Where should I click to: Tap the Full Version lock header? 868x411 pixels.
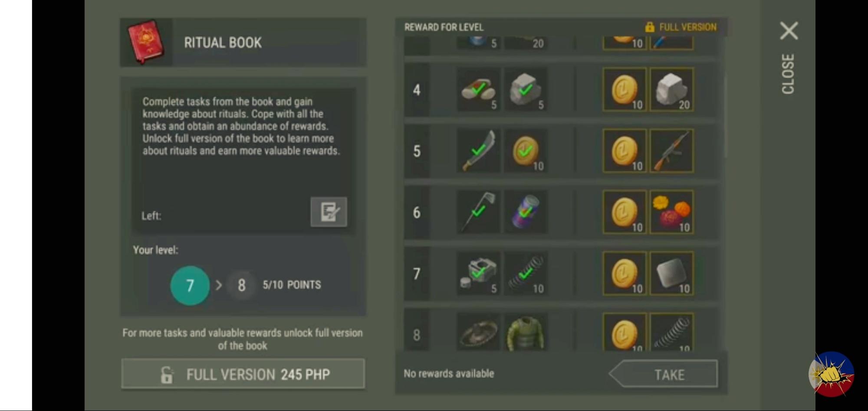(x=681, y=27)
